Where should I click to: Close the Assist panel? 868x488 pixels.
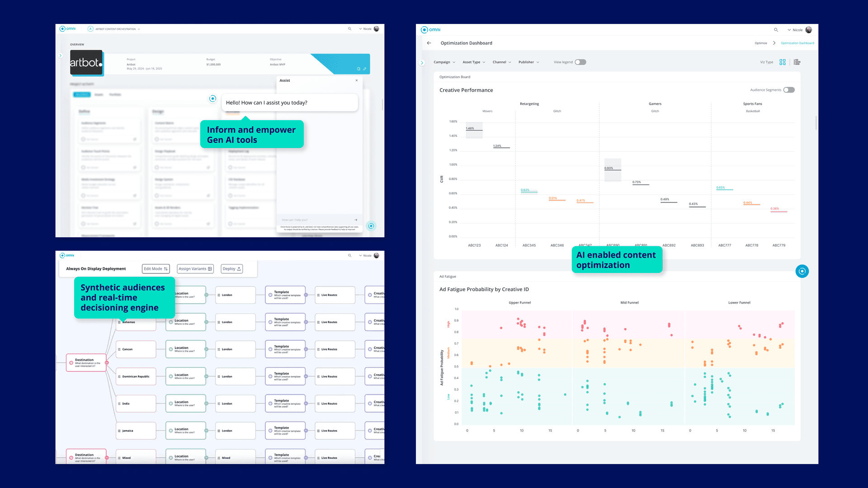(357, 80)
